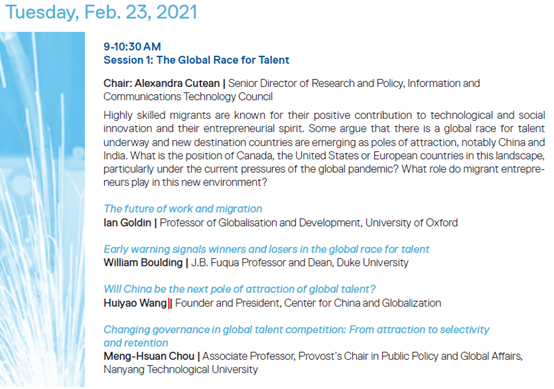Click the University of Oxford affiliation

point(412,223)
